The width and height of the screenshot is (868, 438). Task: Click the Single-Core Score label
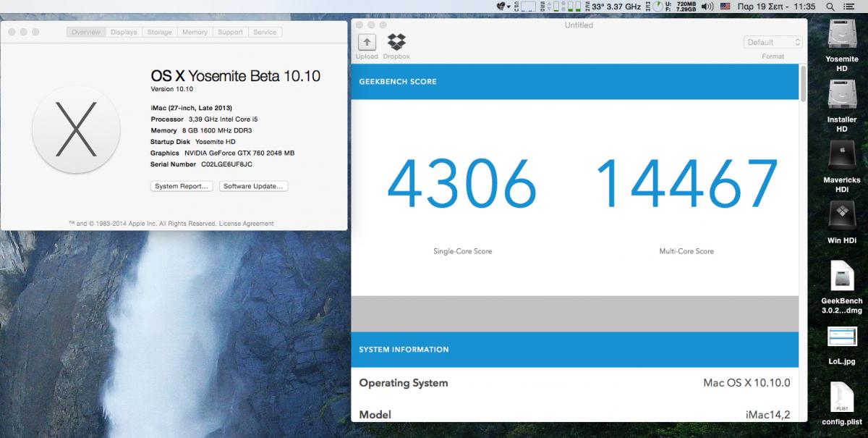[462, 251]
